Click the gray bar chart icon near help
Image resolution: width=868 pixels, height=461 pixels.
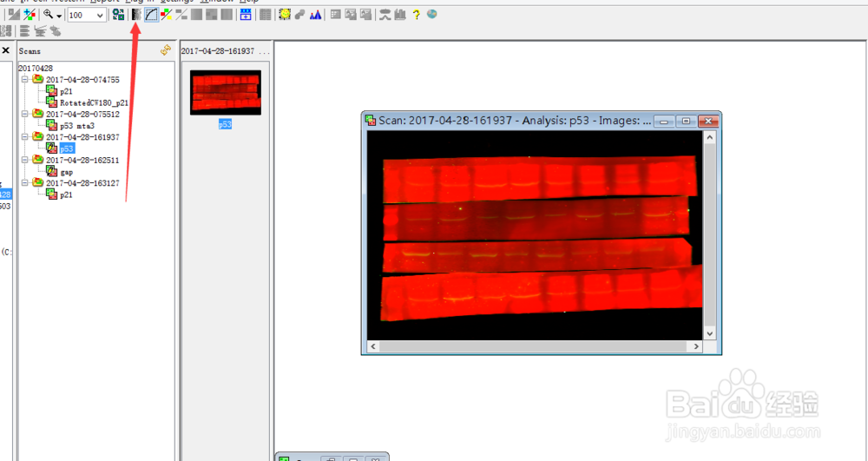pos(400,15)
